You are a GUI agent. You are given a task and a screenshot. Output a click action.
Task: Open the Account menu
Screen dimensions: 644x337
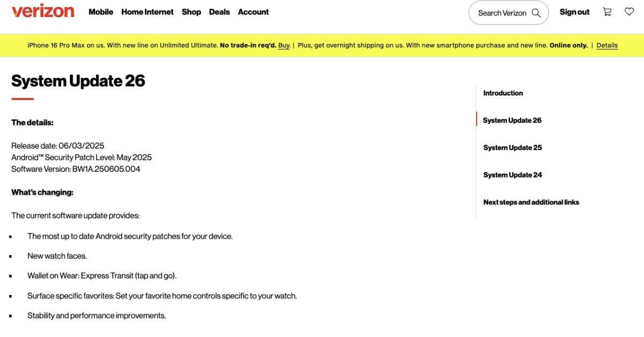coord(253,12)
